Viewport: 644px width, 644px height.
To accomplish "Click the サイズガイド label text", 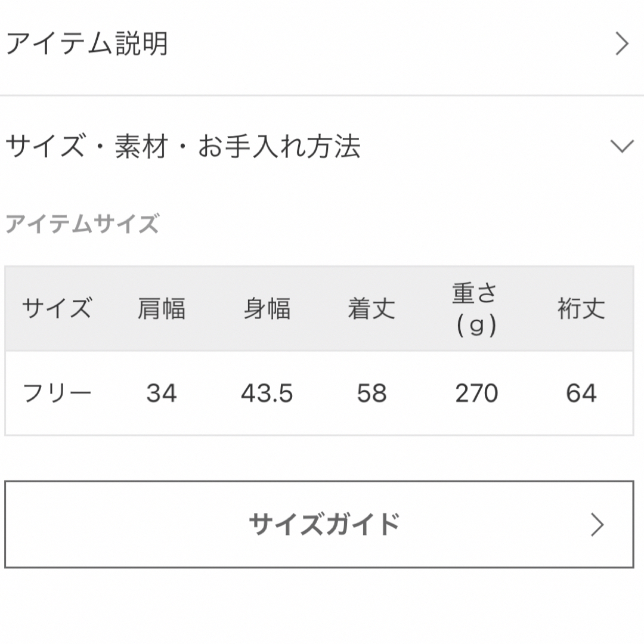I will click(x=324, y=525).
